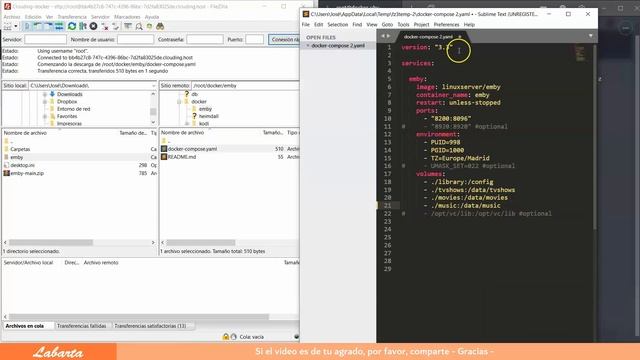Viewport: 640px width, 360px height.
Task: Toggle synchronized browsing icon
Action: [x=149, y=26]
